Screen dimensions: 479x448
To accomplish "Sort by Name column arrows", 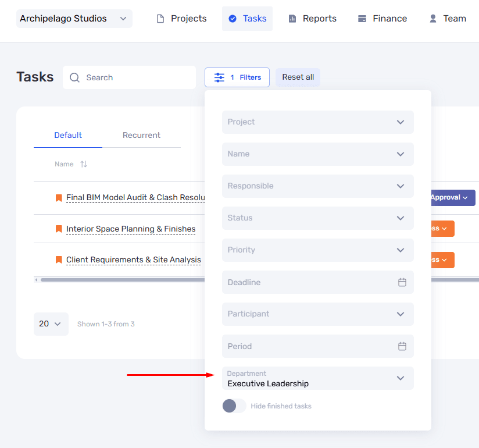I will point(84,164).
